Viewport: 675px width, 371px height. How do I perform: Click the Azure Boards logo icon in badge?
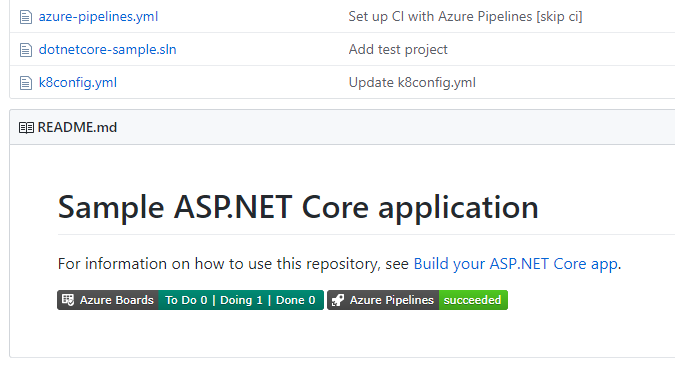(x=68, y=300)
